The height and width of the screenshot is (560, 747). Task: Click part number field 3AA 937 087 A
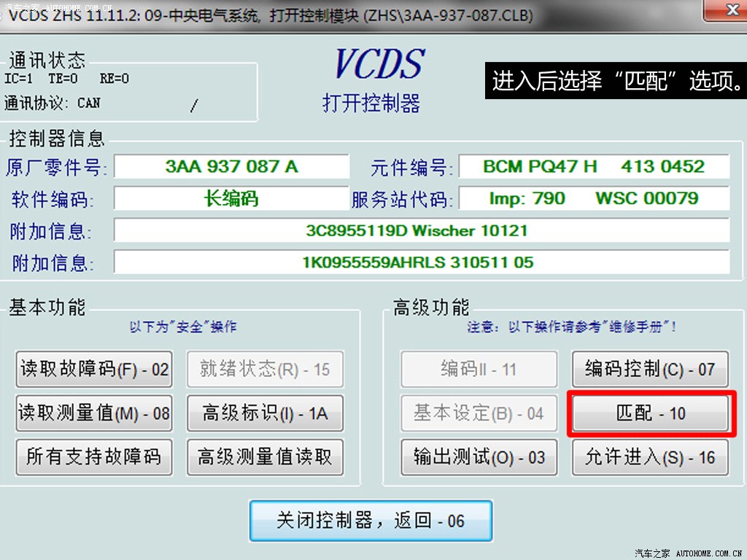click(x=231, y=166)
